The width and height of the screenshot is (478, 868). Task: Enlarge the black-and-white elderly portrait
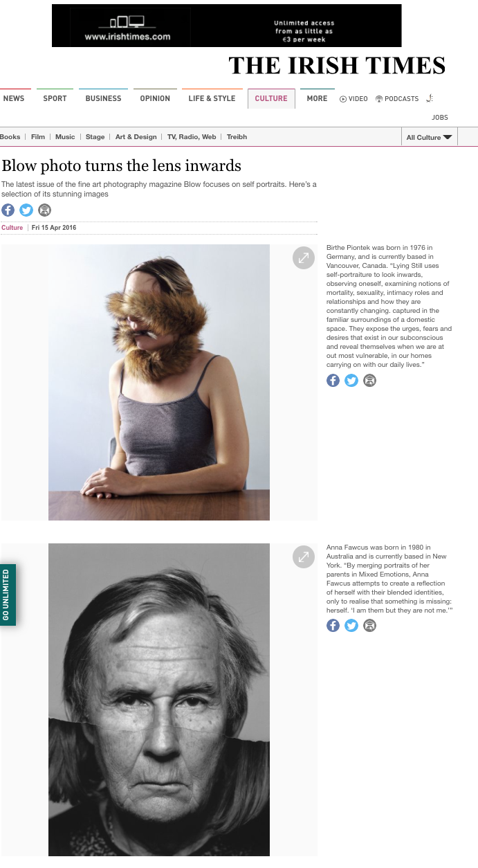[x=303, y=557]
